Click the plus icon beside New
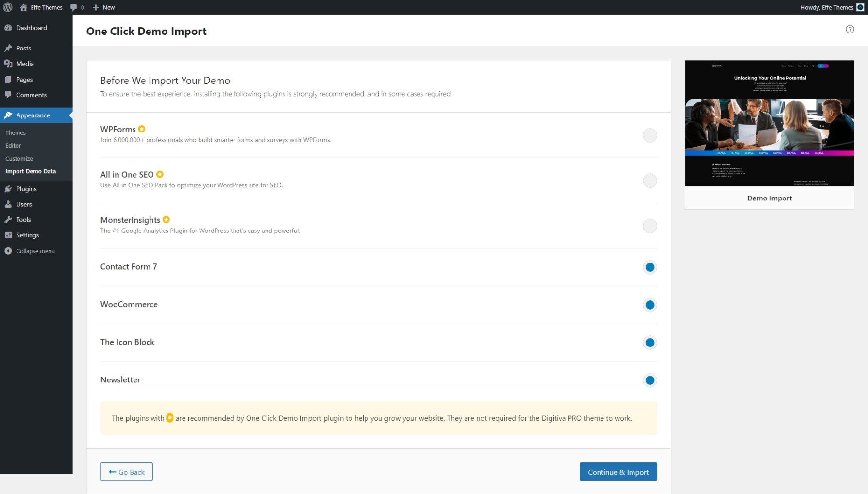 (96, 7)
